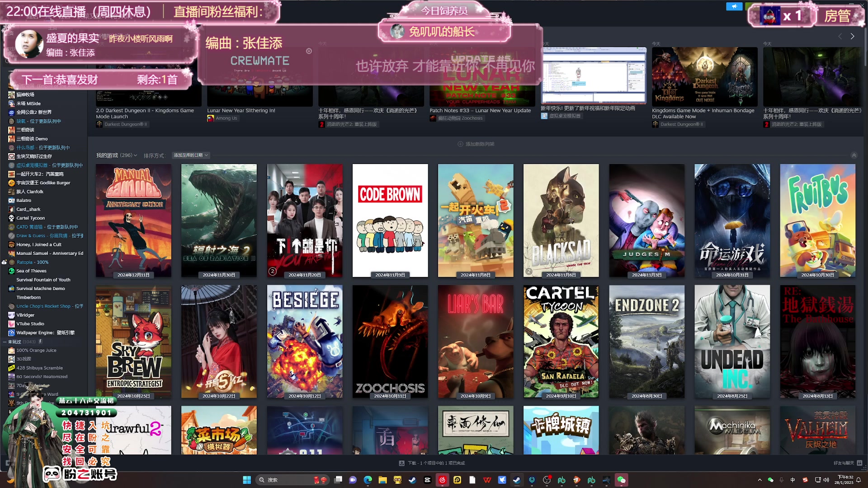Open the Blacksad game cover
Screen dimensions: 868x488
pos(561,221)
